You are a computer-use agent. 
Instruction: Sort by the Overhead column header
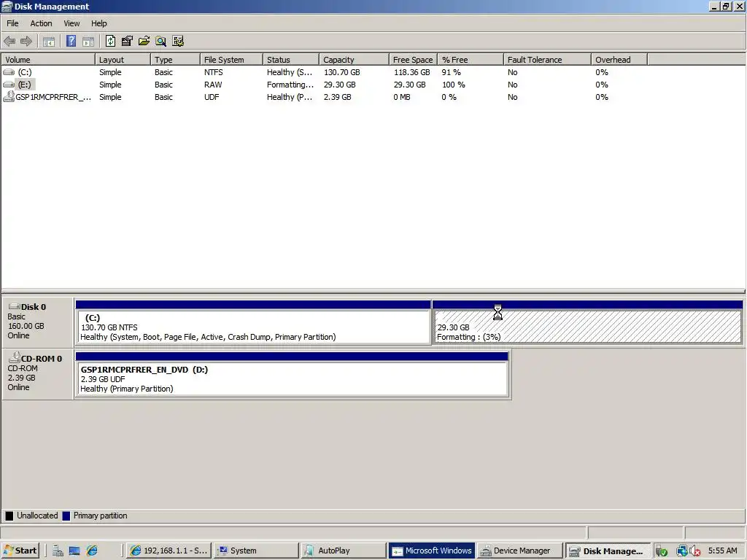pyautogui.click(x=619, y=60)
